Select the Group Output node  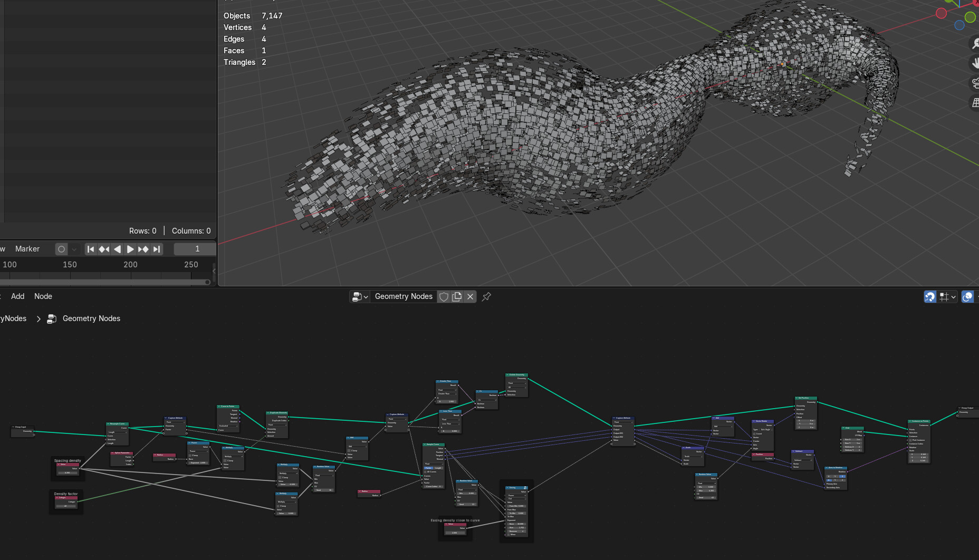pyautogui.click(x=968, y=411)
